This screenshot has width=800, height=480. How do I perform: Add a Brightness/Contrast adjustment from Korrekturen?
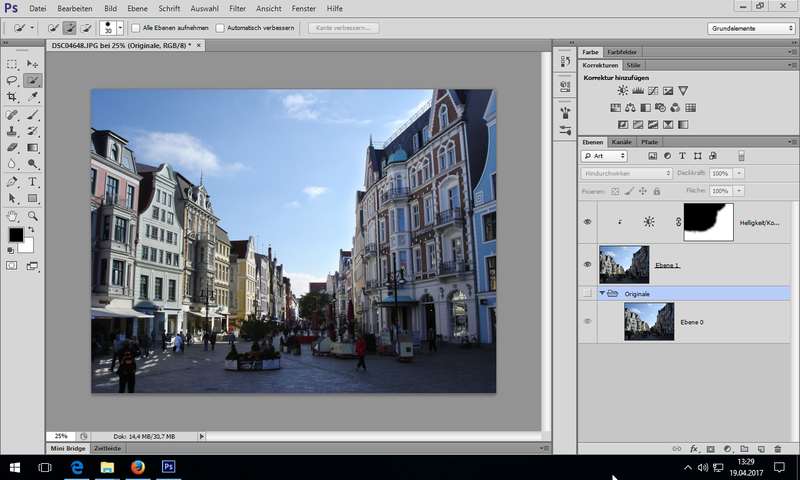click(x=622, y=91)
